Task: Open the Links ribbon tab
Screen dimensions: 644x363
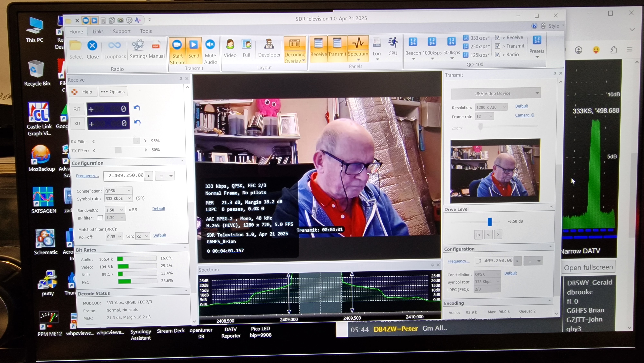Action: tap(98, 31)
